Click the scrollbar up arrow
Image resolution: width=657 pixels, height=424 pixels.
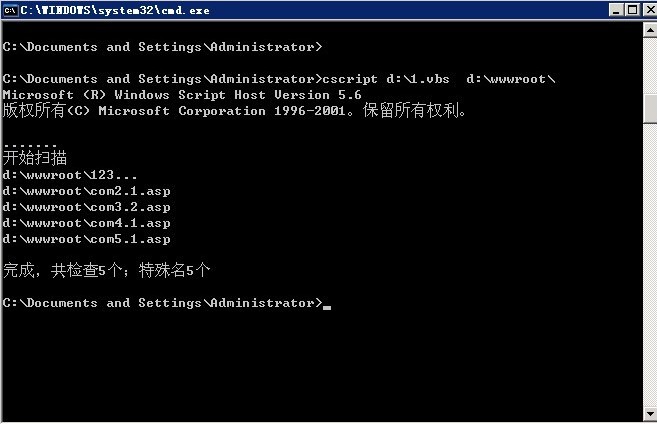pos(649,30)
